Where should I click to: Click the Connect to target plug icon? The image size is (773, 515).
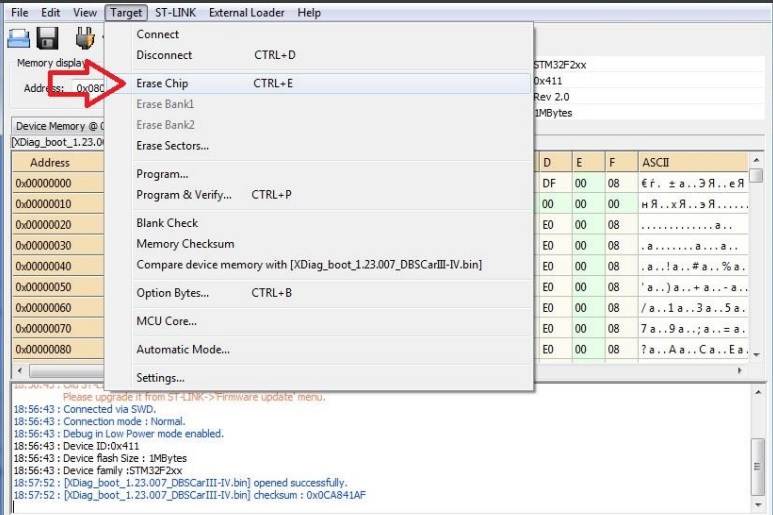pyautogui.click(x=85, y=38)
